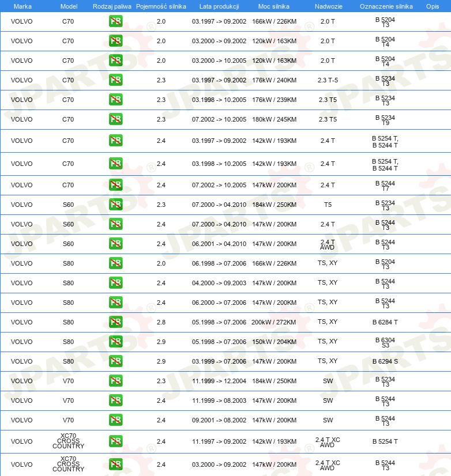
Task: Select the '2.8' engine capacity cell
Action: click(x=161, y=322)
